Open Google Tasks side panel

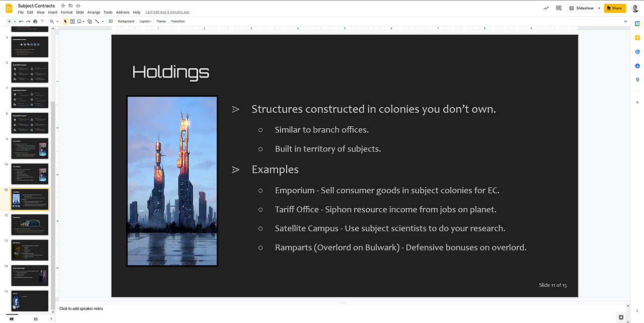point(637,52)
